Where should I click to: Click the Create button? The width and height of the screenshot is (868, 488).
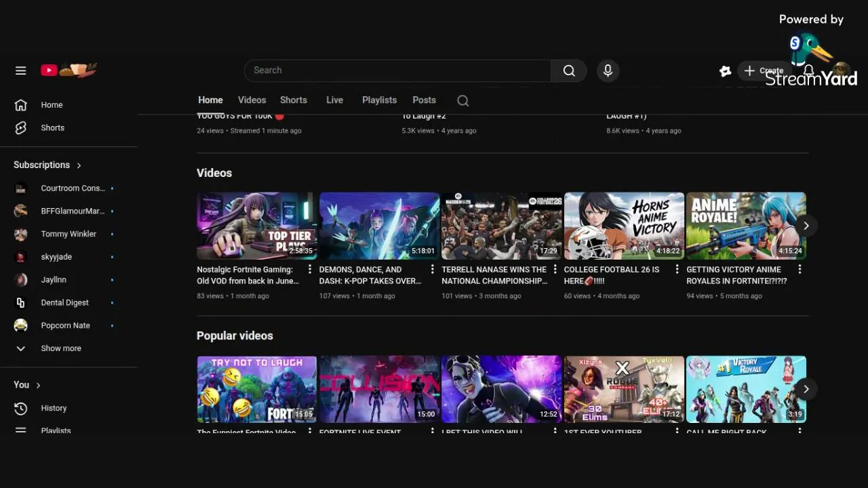click(764, 70)
